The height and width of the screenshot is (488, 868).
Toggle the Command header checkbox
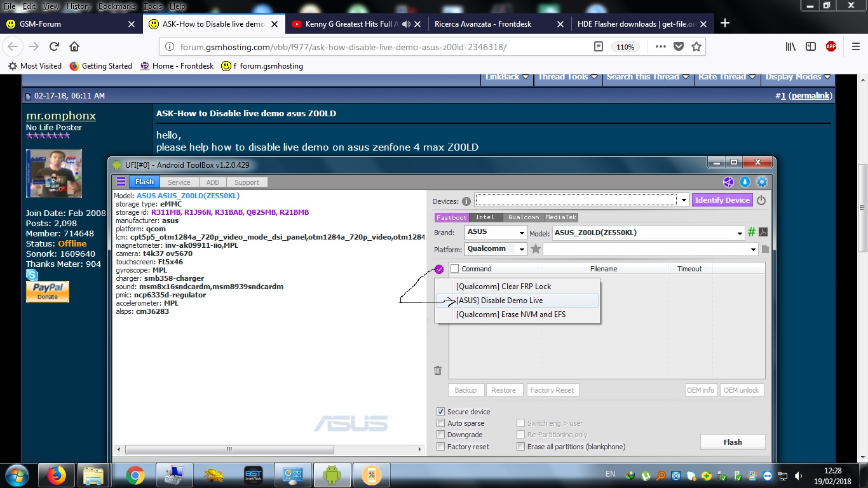point(454,269)
